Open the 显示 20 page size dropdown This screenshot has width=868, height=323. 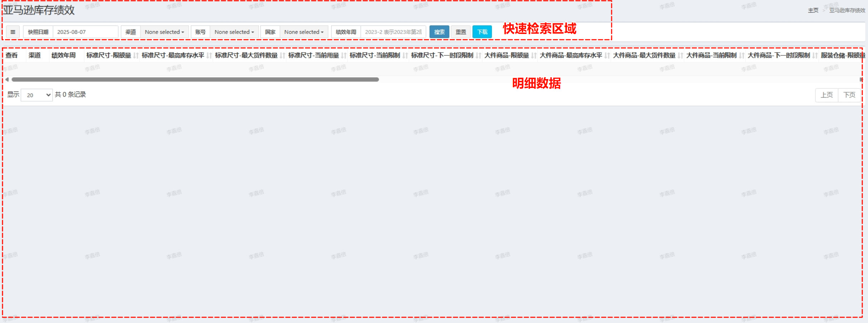[x=37, y=95]
